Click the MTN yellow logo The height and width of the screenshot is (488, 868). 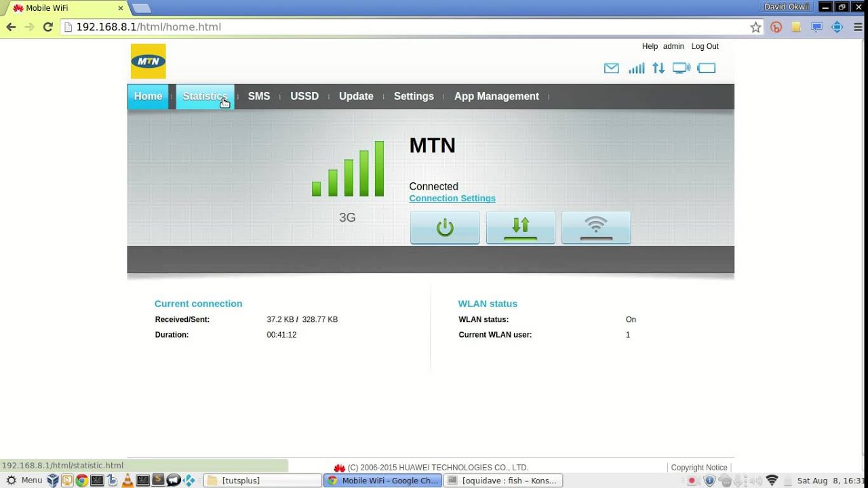pos(148,61)
